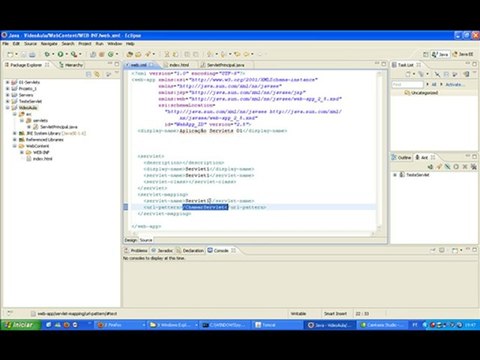Viewport: 480px width, 360px height.
Task: Minimize the Package Explorer panel
Action: pos(110,64)
